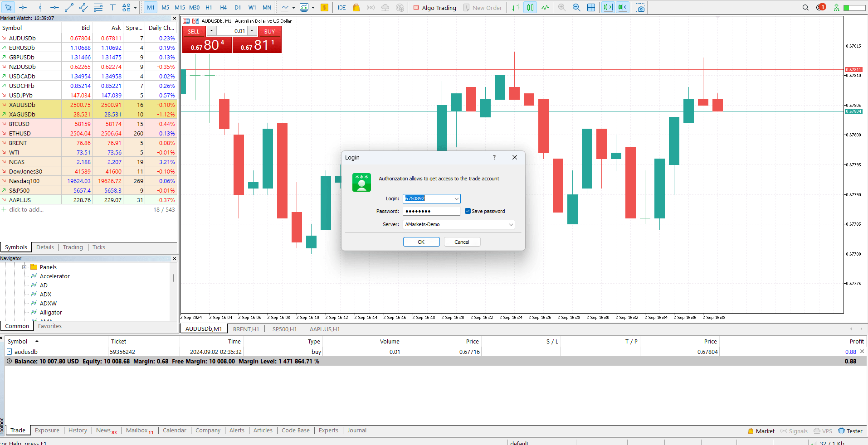Decrease the one-click trade volume
Image resolution: width=868 pixels, height=445 pixels.
[211, 31]
